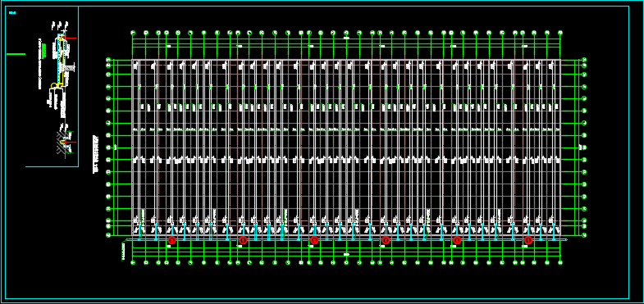Select the second red circle marker from left

pyautogui.click(x=243, y=240)
